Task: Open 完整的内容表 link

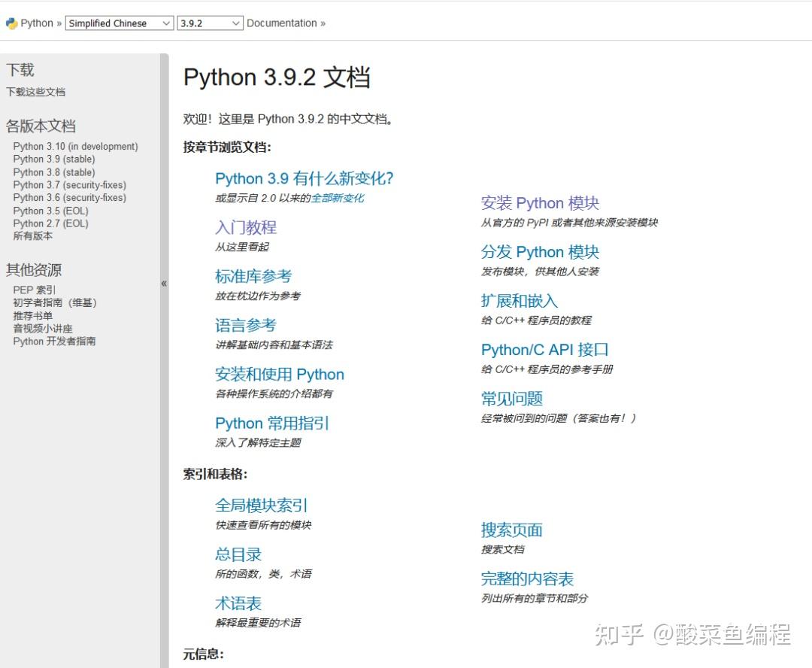Action: point(527,579)
